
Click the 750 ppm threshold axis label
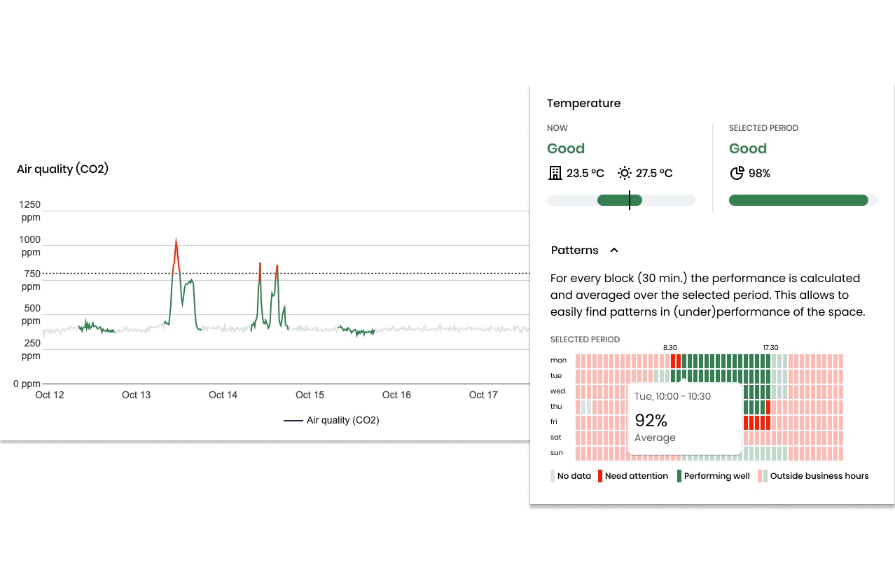point(31,280)
